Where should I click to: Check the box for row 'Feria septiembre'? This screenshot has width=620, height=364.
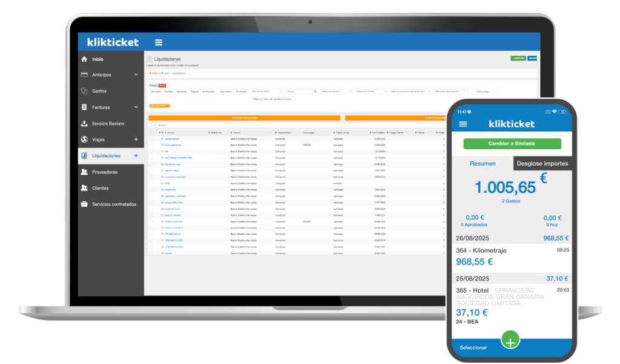tap(151, 145)
